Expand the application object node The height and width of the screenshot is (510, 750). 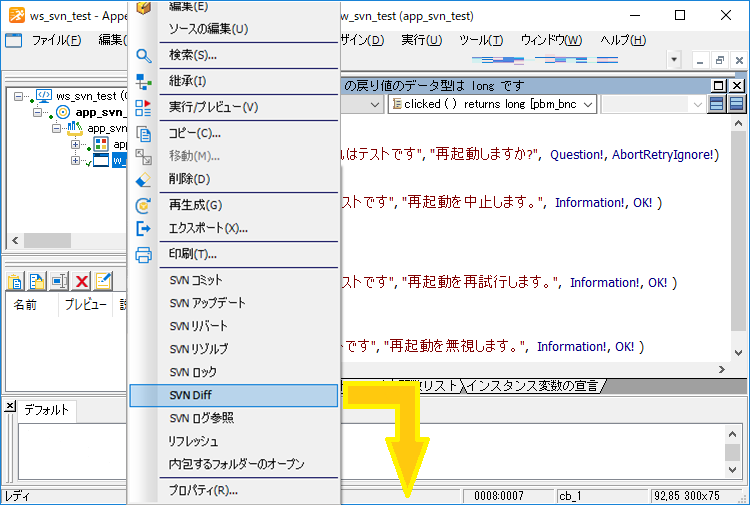[75, 144]
